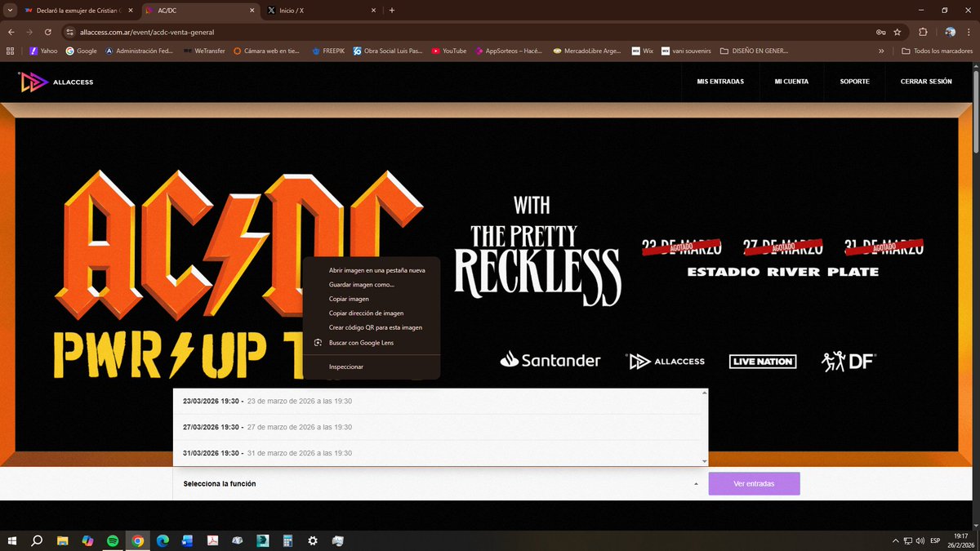This screenshot has height=551, width=980.
Task: Open SOPORTE in the header
Action: (x=854, y=82)
